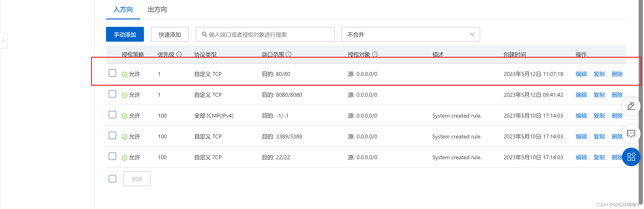Click the 描述 column header

[438, 54]
